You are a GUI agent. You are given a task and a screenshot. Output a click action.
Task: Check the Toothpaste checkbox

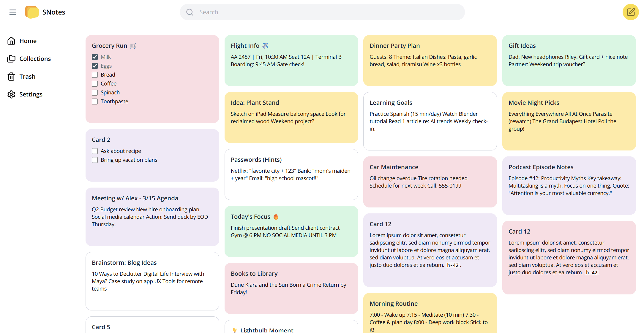coord(95,102)
